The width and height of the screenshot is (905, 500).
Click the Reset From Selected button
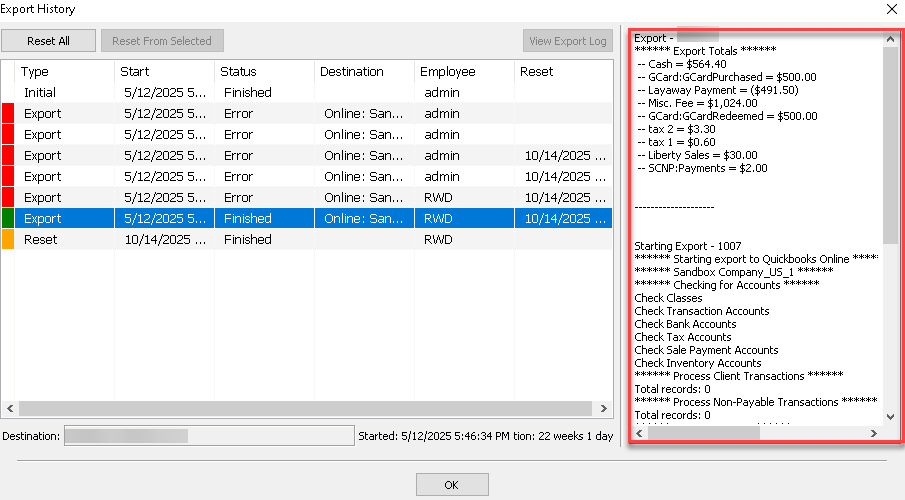click(x=162, y=41)
